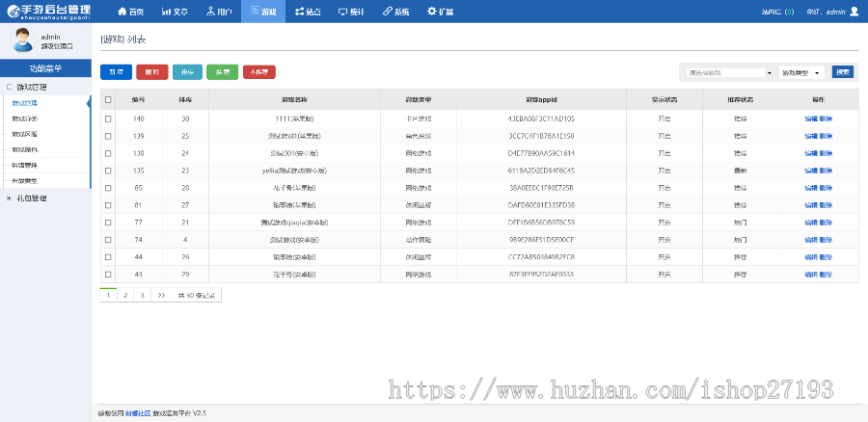Click the teal 排序 sort button

tap(188, 72)
